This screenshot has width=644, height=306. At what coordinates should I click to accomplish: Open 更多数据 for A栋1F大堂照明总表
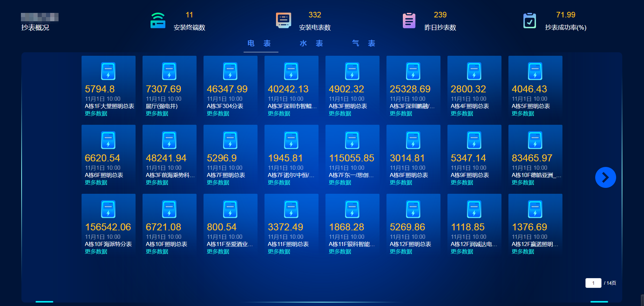[x=96, y=114]
